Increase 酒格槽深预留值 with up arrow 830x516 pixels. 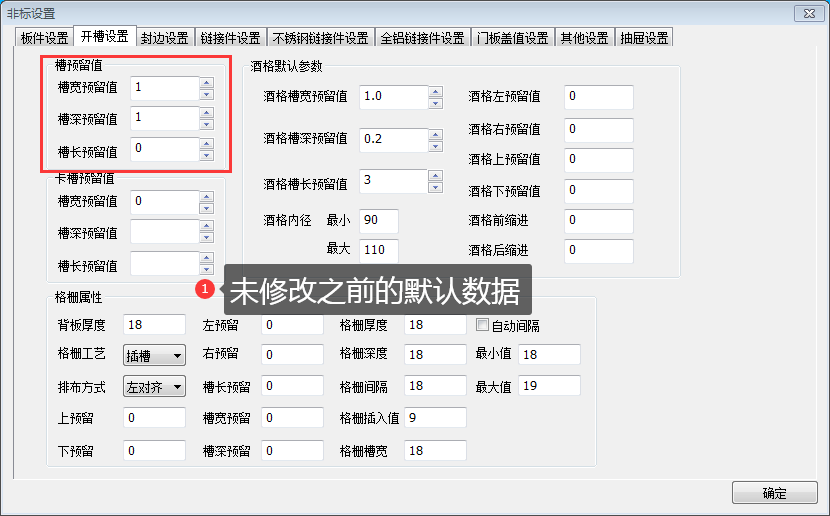[x=436, y=134]
